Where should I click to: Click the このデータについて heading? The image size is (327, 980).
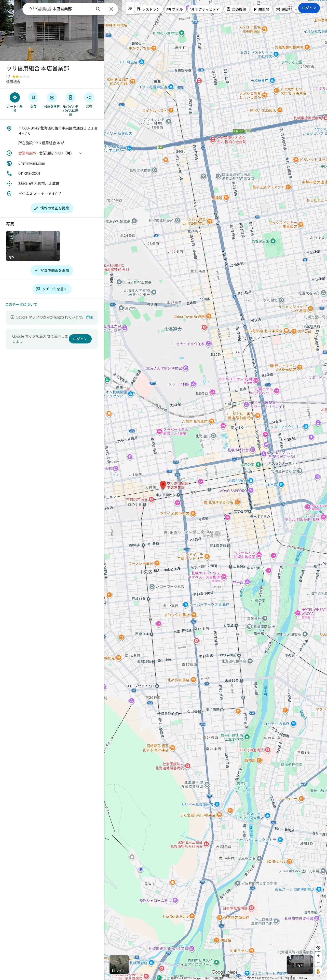coord(21,304)
